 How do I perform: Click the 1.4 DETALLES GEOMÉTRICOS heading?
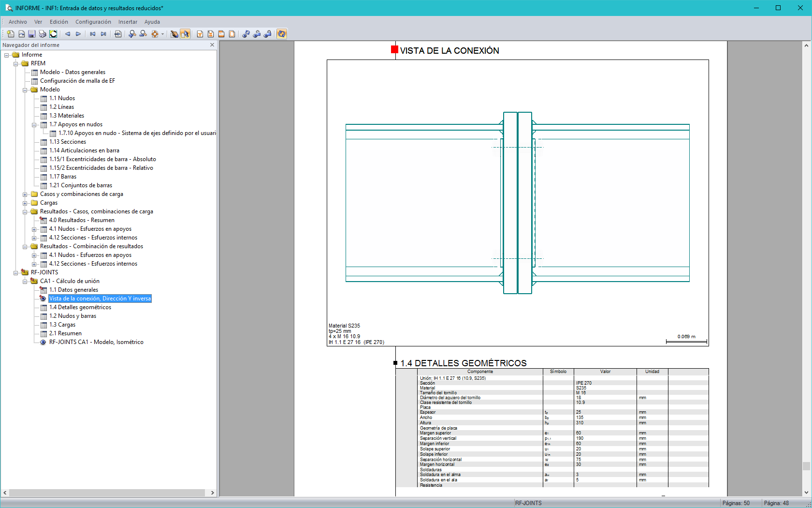[463, 363]
